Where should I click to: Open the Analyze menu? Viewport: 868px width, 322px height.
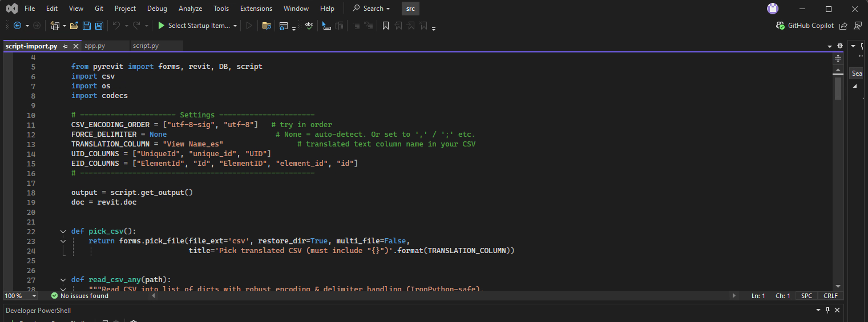pos(190,9)
